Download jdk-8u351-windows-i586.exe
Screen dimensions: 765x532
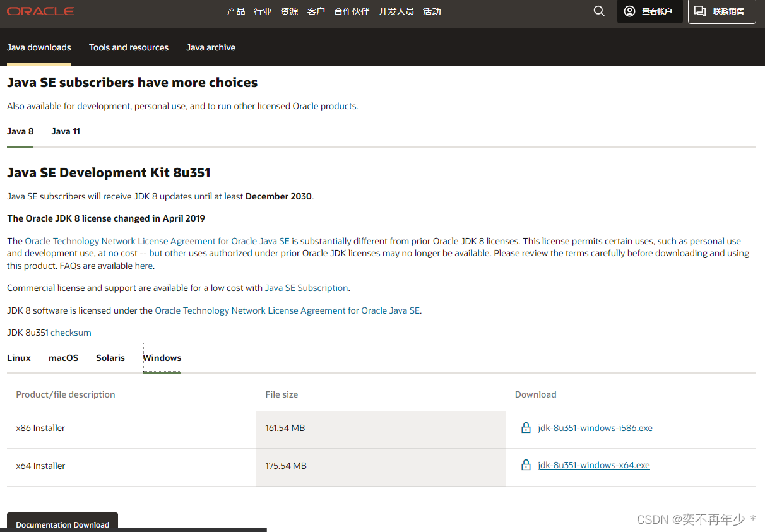coord(595,428)
